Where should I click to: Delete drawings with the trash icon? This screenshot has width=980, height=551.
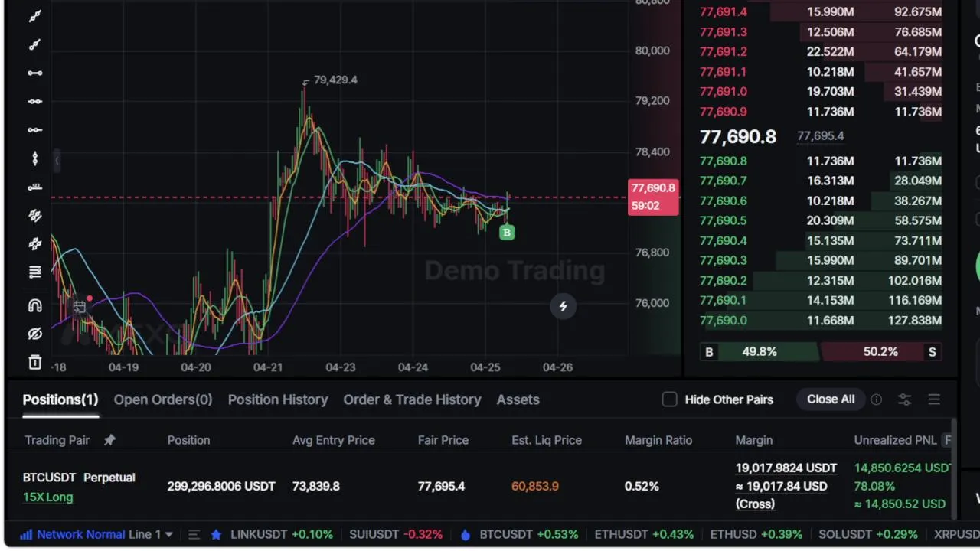(34, 362)
